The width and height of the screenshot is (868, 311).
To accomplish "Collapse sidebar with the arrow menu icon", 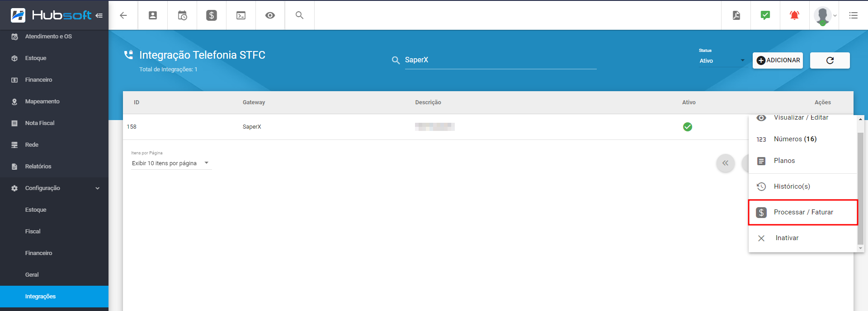I will point(99,15).
